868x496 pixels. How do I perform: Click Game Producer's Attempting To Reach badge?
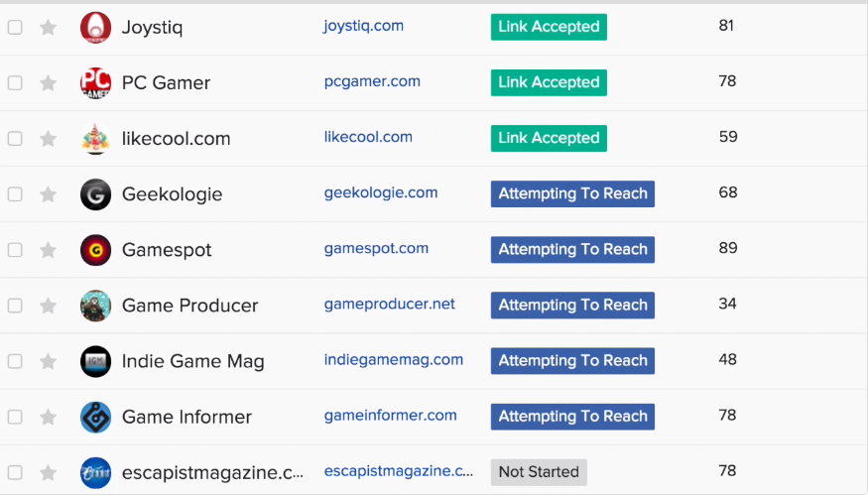pos(572,305)
